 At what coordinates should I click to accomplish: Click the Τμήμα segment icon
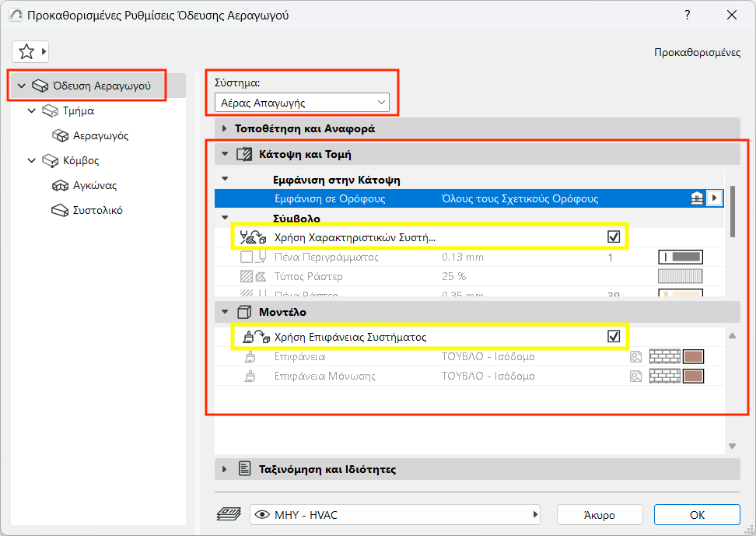[x=50, y=111]
